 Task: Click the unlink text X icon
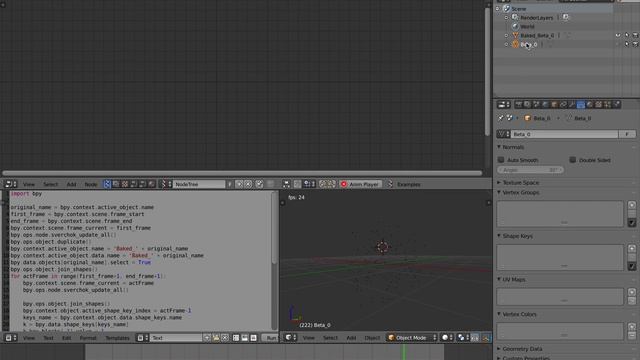pyautogui.click(x=225, y=338)
